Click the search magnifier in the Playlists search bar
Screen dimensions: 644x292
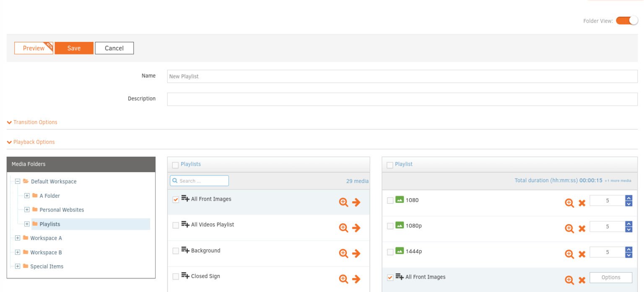[175, 180]
